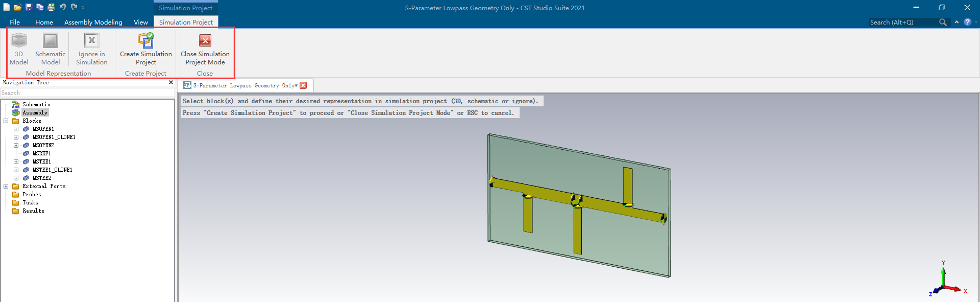Select the Tasks folder in tree
Screen dimensions: 980x302
point(30,202)
